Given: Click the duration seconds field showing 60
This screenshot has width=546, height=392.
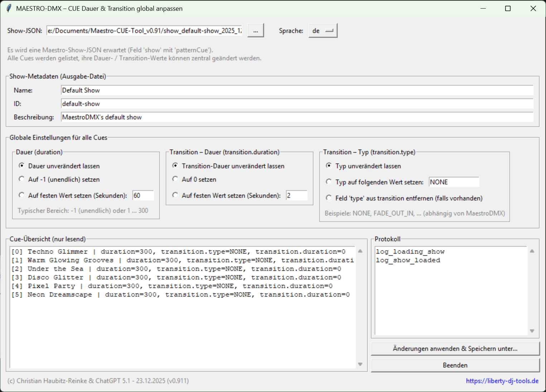Looking at the screenshot, I should pos(143,195).
